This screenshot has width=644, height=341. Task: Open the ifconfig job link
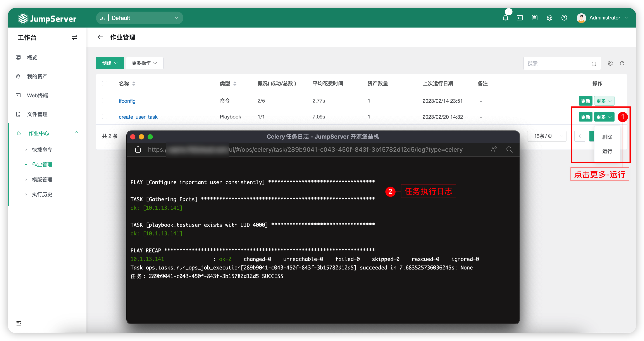point(127,101)
